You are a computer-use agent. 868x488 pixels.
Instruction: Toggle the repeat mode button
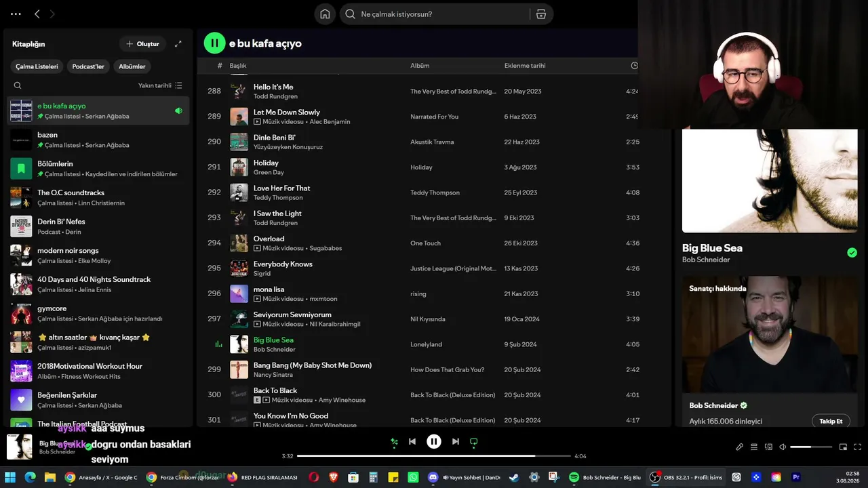pos(474,442)
